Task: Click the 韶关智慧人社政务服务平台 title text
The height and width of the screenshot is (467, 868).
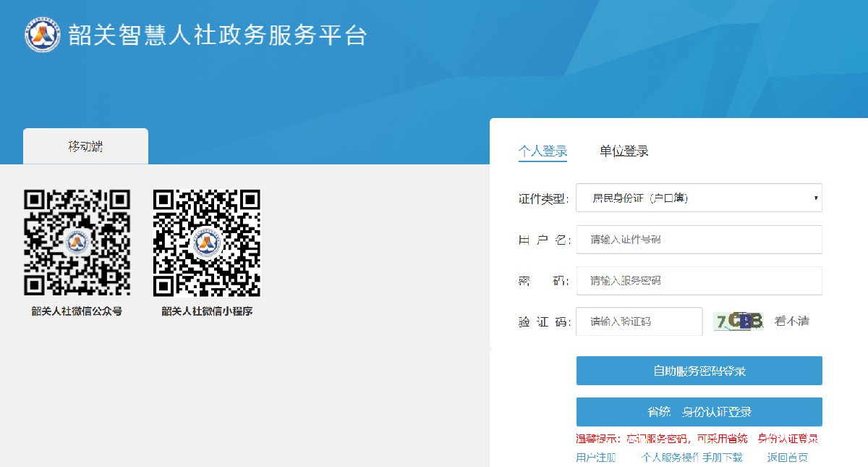Action: click(x=217, y=35)
